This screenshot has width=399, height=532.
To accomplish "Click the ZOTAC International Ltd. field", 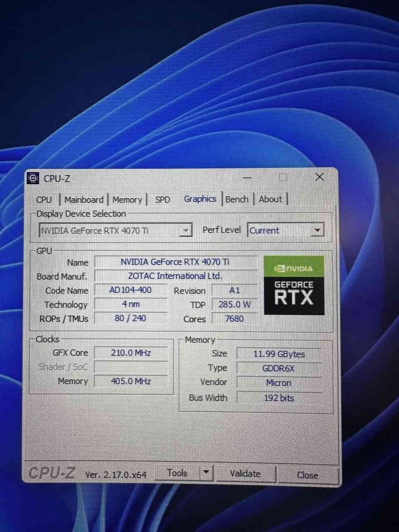I will pyautogui.click(x=175, y=276).
